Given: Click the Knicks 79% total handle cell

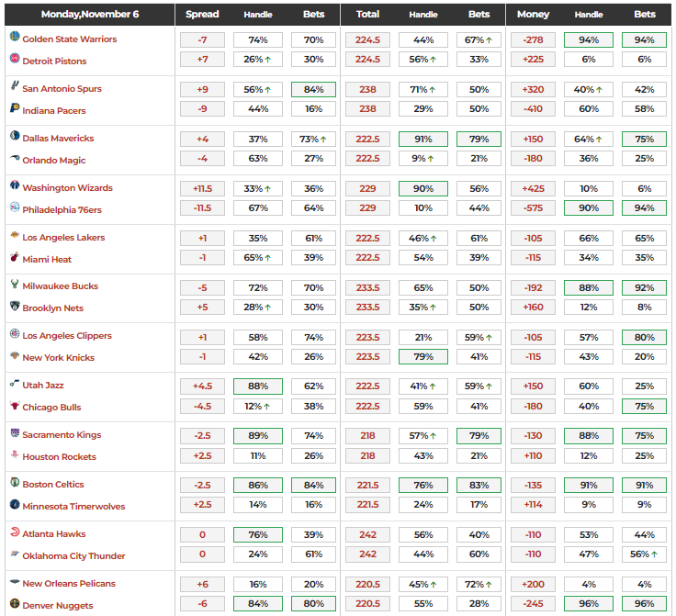Looking at the screenshot, I should pyautogui.click(x=423, y=357).
